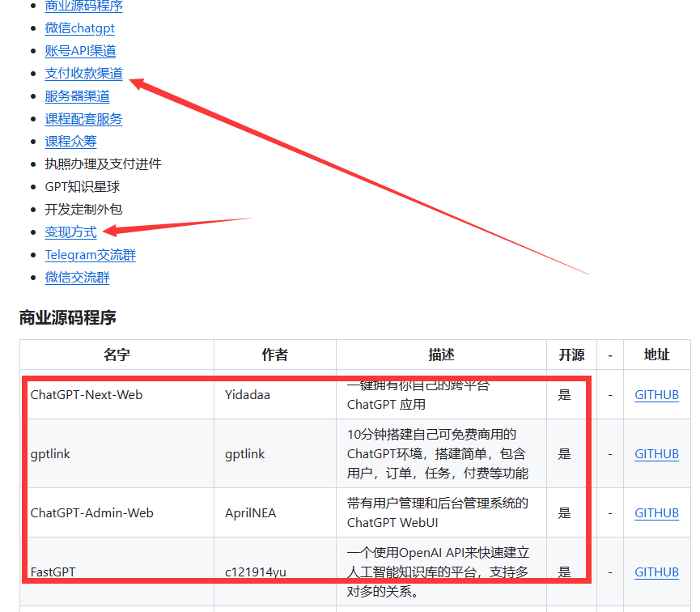The image size is (700, 612).
Task: Open the Telegram交流群 link
Action: (90, 255)
